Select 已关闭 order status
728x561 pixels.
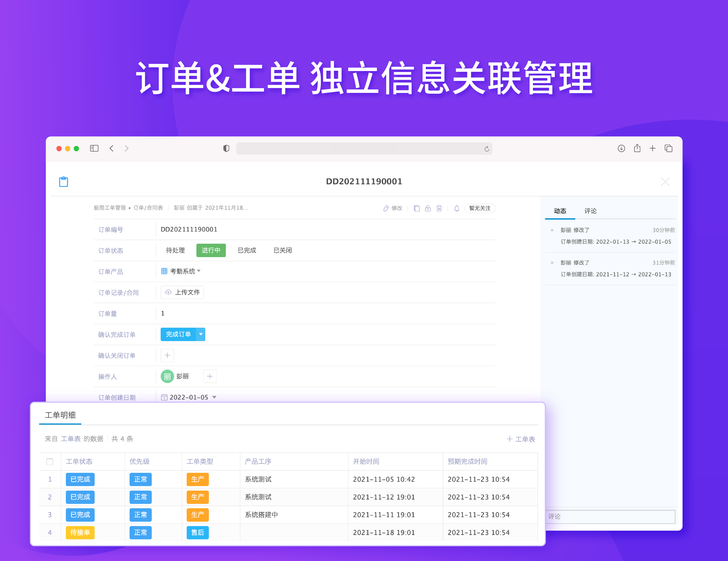coord(283,250)
